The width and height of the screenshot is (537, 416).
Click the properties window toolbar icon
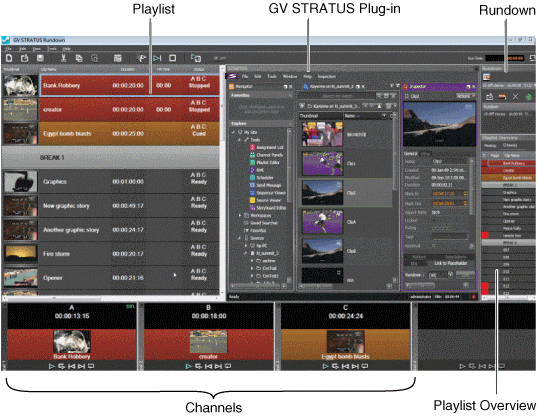(x=118, y=58)
